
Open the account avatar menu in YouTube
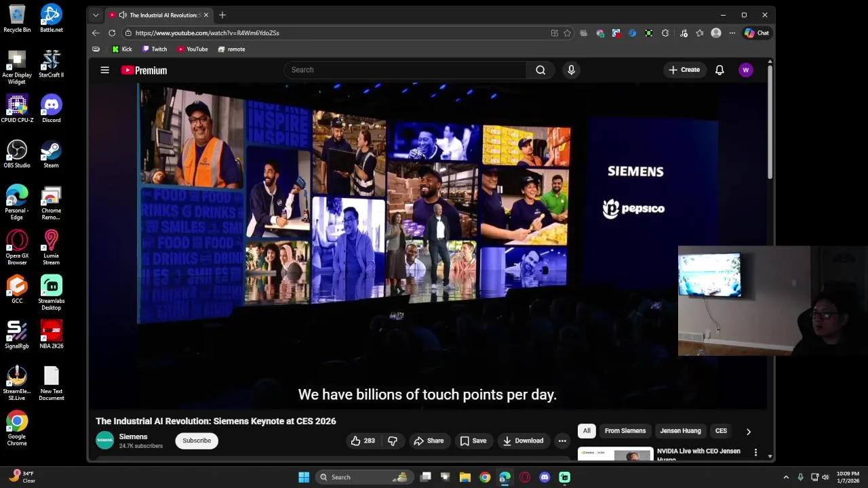(x=746, y=70)
